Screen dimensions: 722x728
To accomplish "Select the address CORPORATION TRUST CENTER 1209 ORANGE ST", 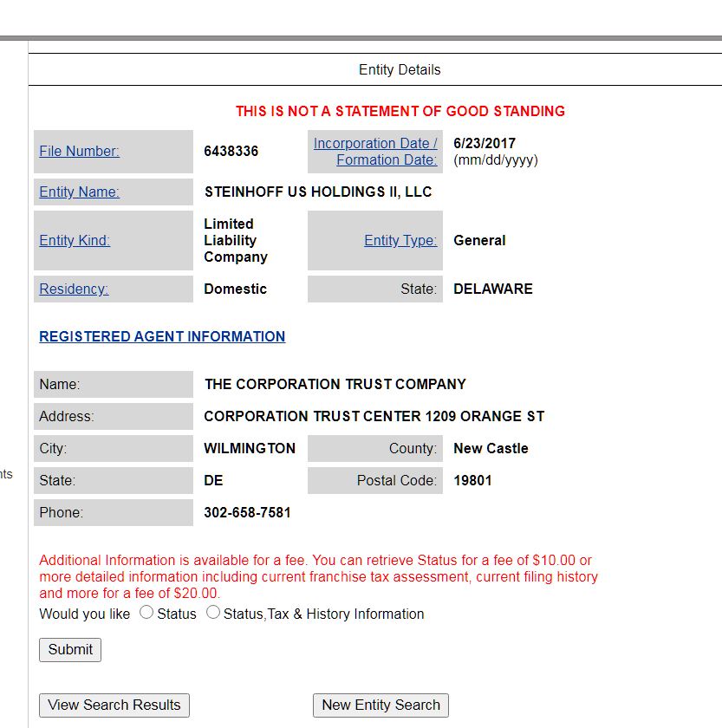I will pyautogui.click(x=374, y=416).
